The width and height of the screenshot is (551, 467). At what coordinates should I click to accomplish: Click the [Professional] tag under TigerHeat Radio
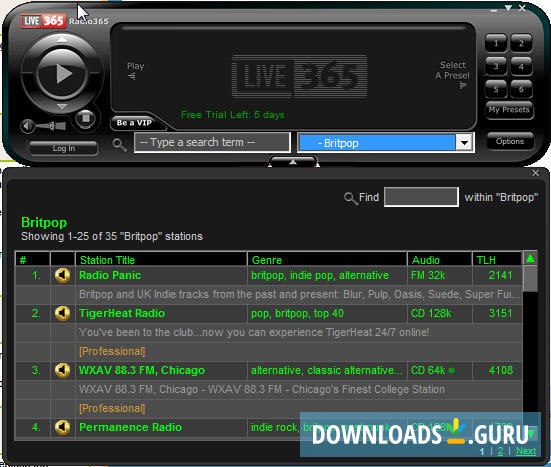(x=112, y=351)
